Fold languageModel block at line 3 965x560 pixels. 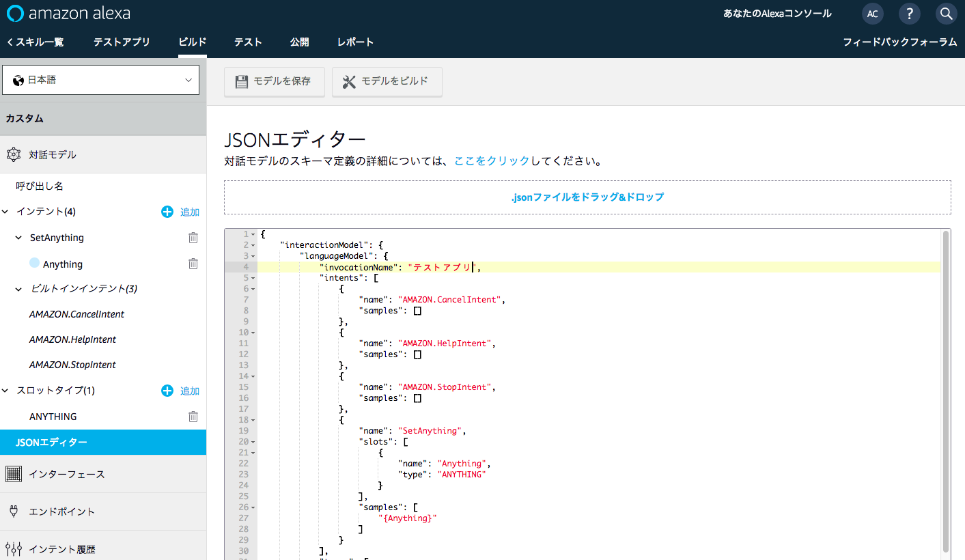(253, 256)
